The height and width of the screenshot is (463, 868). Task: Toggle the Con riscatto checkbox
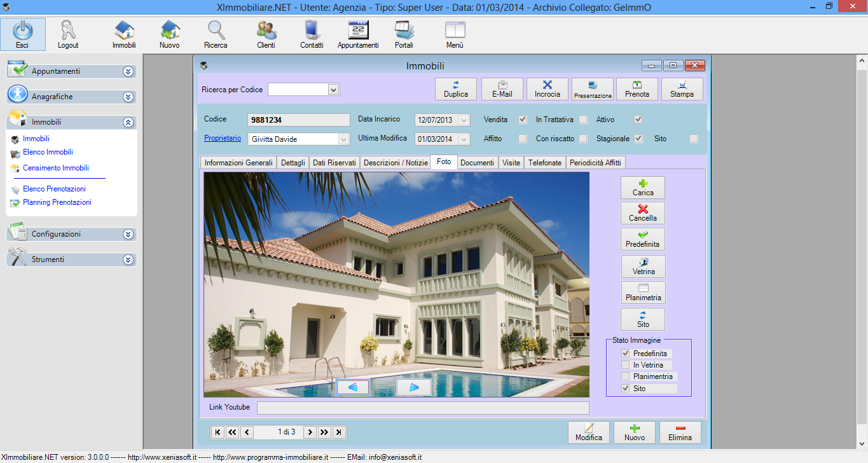(x=582, y=139)
